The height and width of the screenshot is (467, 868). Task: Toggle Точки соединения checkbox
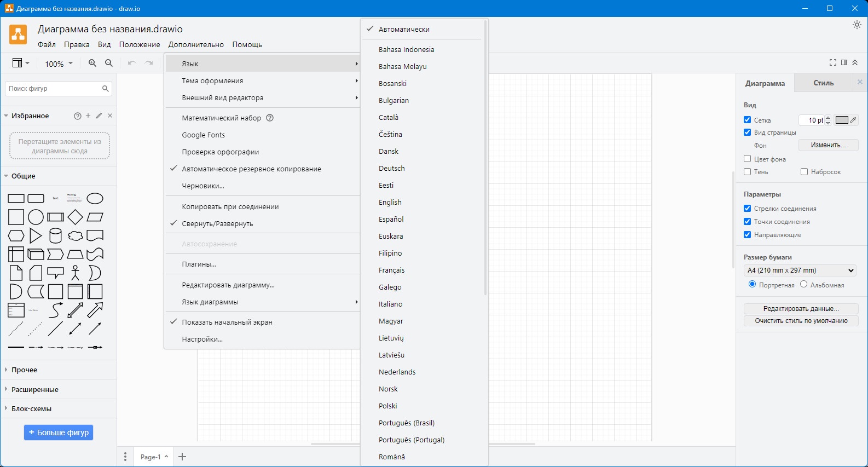click(x=747, y=221)
